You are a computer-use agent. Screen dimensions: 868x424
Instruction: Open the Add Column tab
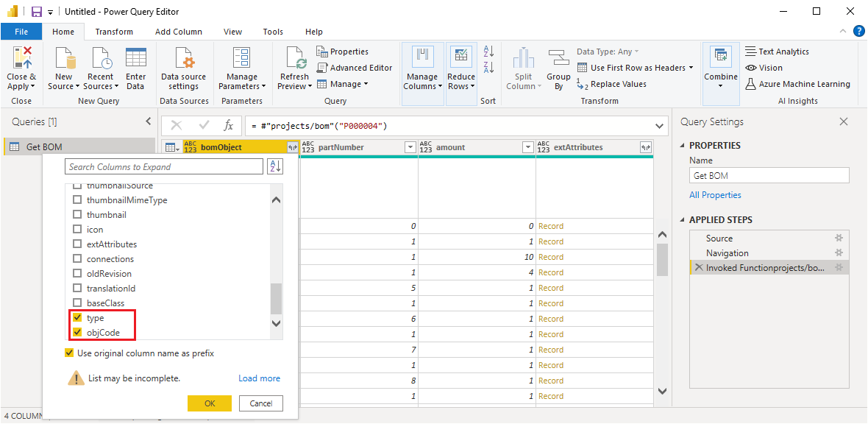click(179, 32)
